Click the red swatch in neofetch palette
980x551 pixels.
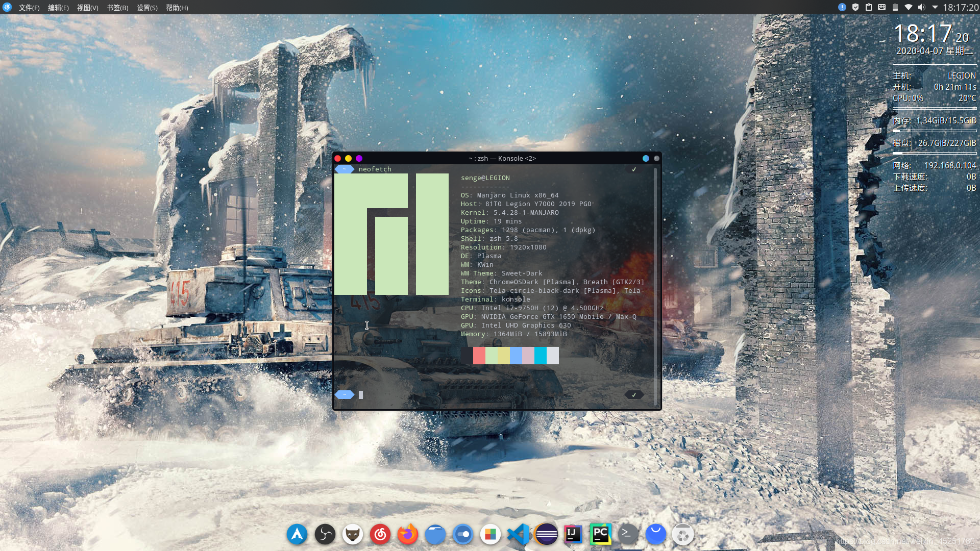(479, 356)
